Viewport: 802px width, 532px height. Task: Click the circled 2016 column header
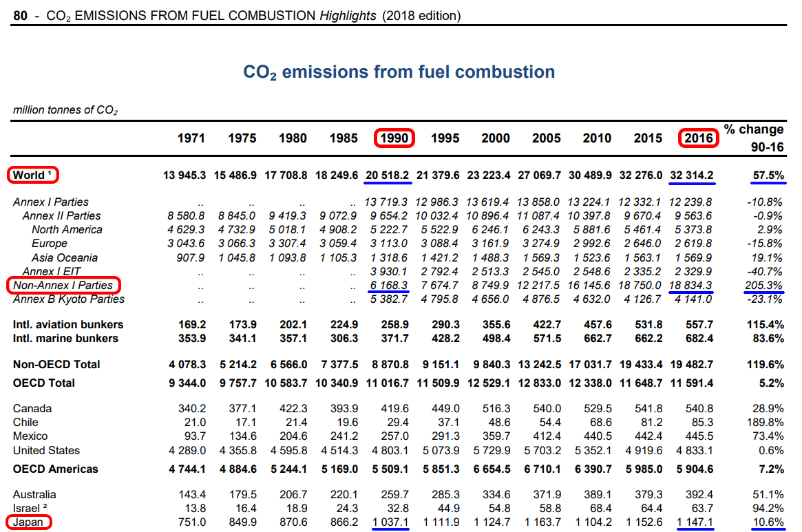tap(699, 138)
